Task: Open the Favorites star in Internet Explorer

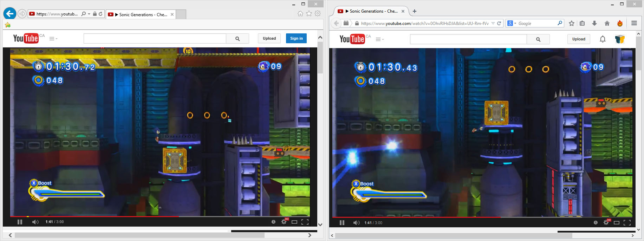Action: [309, 14]
